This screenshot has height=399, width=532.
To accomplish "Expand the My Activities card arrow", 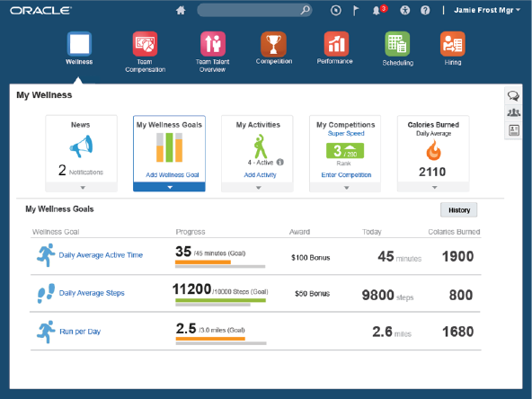I will click(259, 188).
